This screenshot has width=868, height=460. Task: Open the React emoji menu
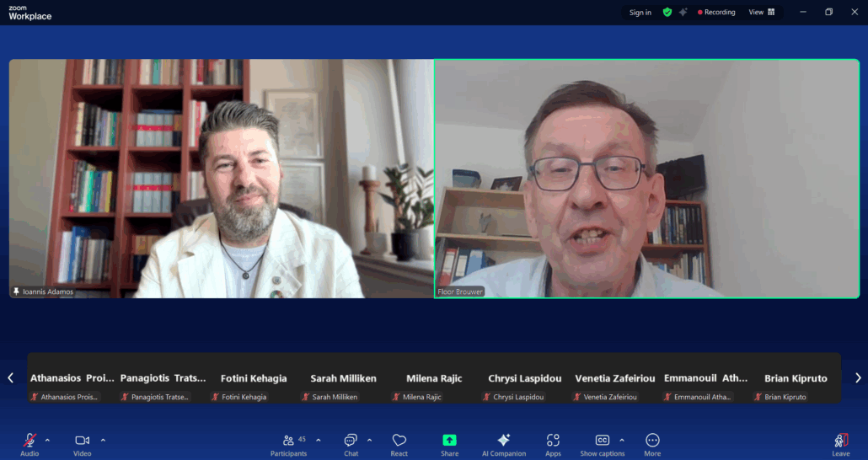click(x=399, y=443)
